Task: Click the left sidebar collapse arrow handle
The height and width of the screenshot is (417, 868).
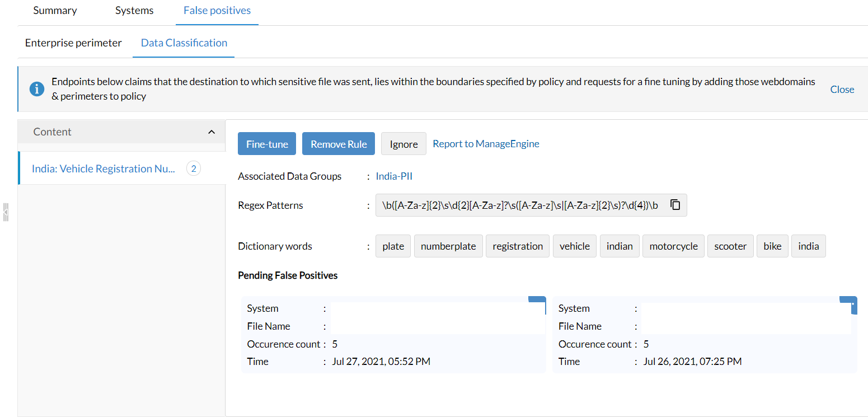Action: coord(6,212)
